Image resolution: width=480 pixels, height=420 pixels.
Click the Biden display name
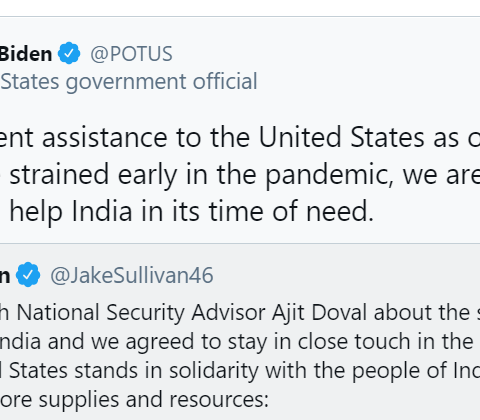click(26, 54)
